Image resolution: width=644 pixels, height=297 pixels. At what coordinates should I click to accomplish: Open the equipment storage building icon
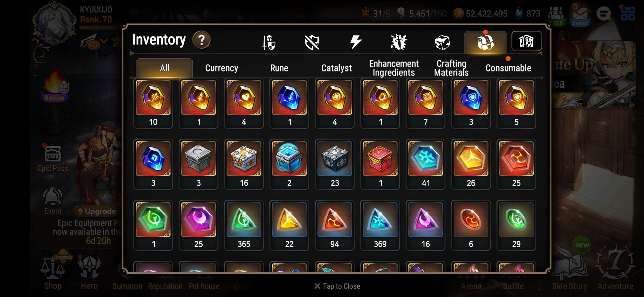pyautogui.click(x=526, y=41)
